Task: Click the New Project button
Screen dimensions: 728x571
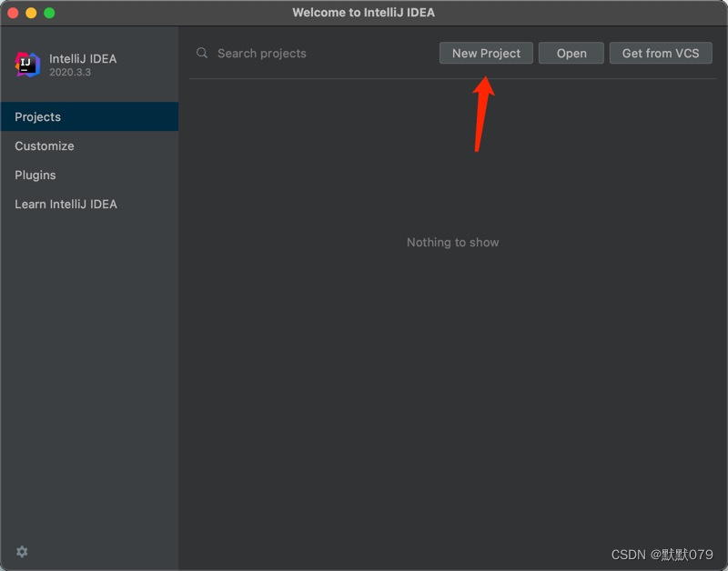Action: 486,54
